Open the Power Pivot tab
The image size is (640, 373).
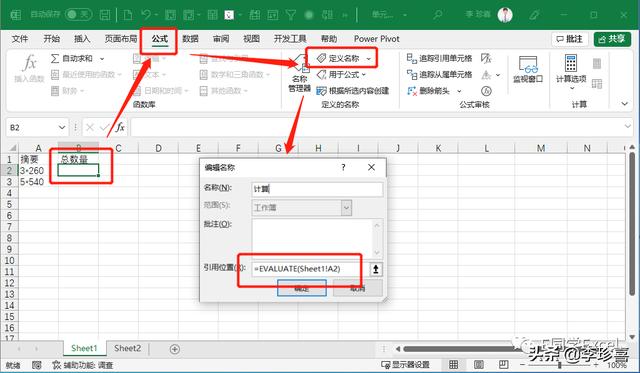click(377, 39)
